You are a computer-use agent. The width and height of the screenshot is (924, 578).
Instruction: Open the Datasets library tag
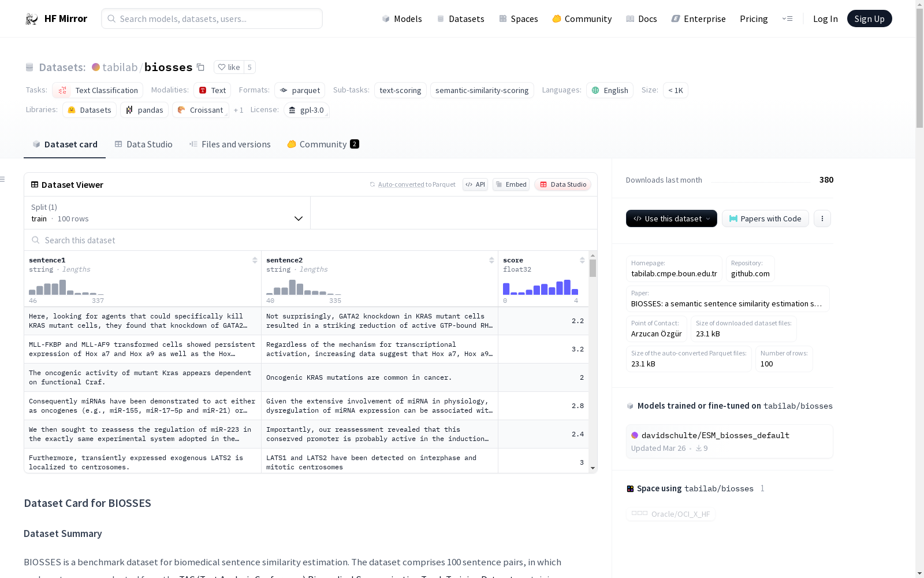(x=90, y=110)
